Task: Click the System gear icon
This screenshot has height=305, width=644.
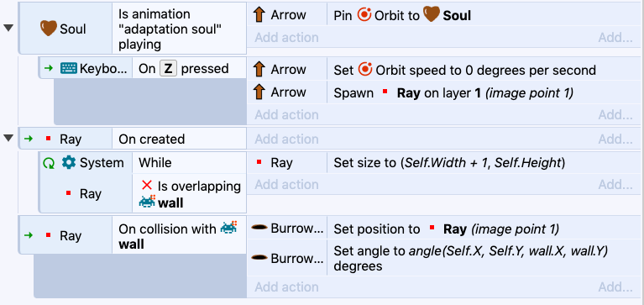Action: pyautogui.click(x=69, y=163)
